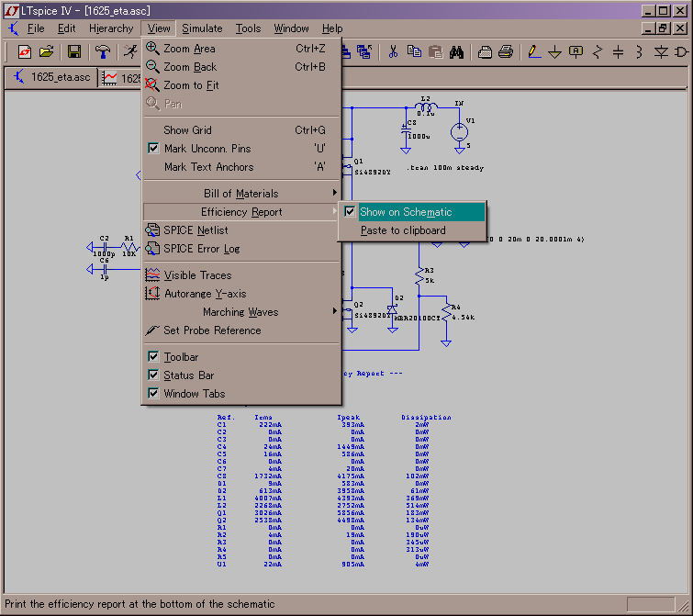Click the Cut scissors icon
693x616 pixels.
pyautogui.click(x=393, y=51)
